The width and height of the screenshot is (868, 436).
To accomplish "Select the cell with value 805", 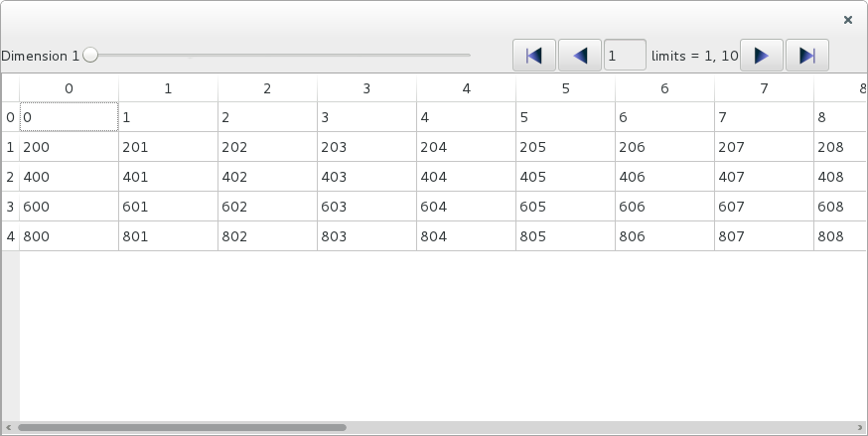I will click(565, 236).
